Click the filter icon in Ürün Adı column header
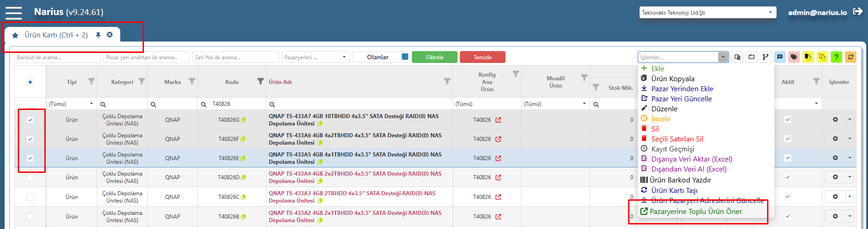 [447, 81]
